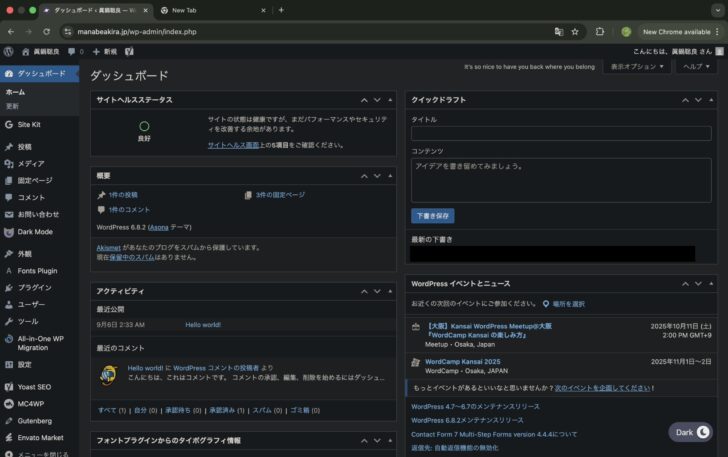Click the タイトル input field
Image resolution: width=728 pixels, height=457 pixels.
[x=561, y=133]
